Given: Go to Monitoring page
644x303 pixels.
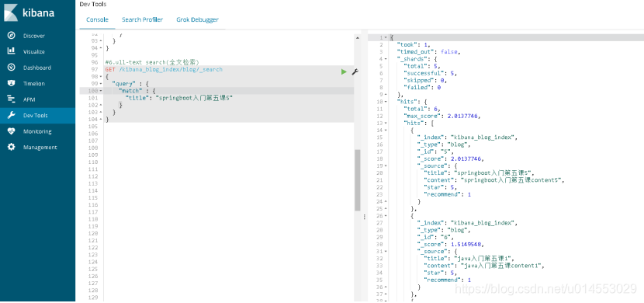Looking at the screenshot, I should [37, 131].
